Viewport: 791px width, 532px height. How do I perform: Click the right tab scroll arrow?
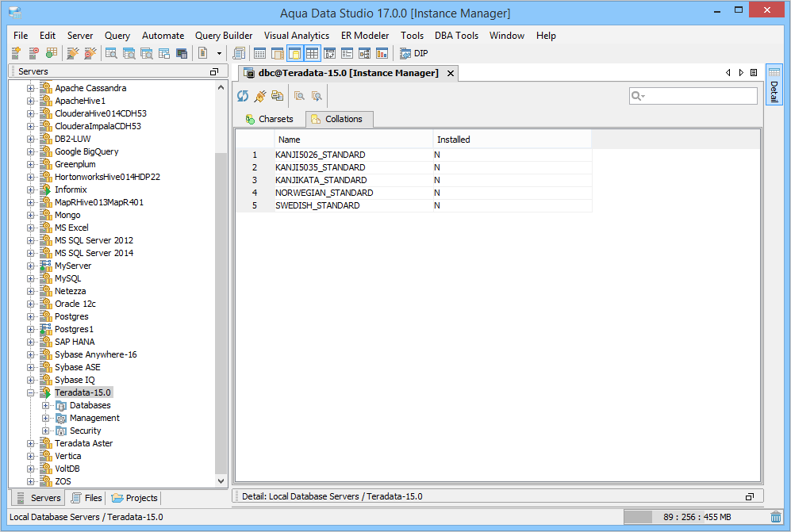pyautogui.click(x=741, y=73)
